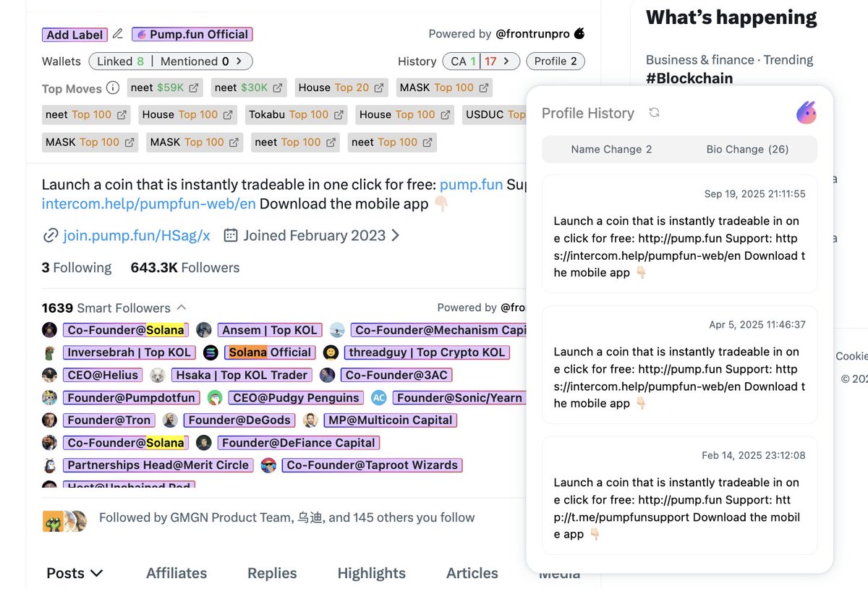Click the Sep 19, 2025 bio history entry
Screen dimensions: 868x589
click(680, 234)
